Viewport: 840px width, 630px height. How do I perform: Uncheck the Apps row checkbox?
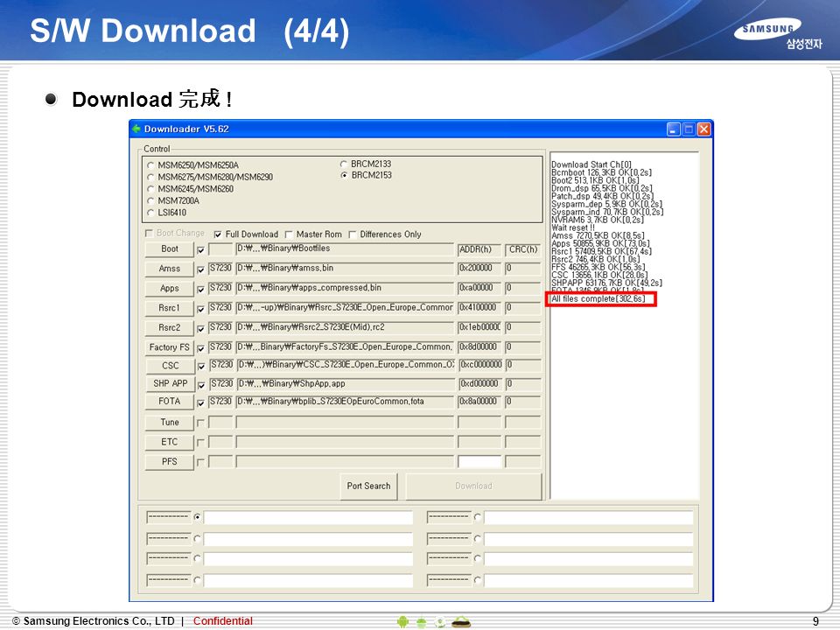[x=201, y=290]
